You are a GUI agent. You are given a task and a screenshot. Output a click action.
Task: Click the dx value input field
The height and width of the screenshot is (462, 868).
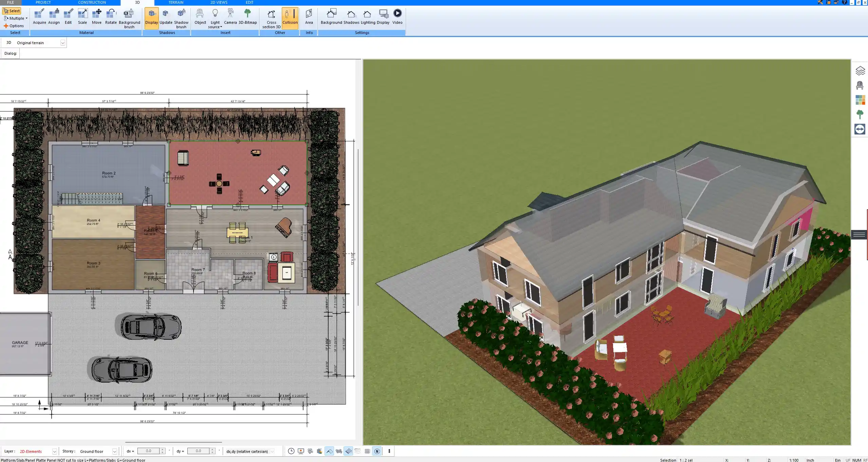click(x=149, y=451)
